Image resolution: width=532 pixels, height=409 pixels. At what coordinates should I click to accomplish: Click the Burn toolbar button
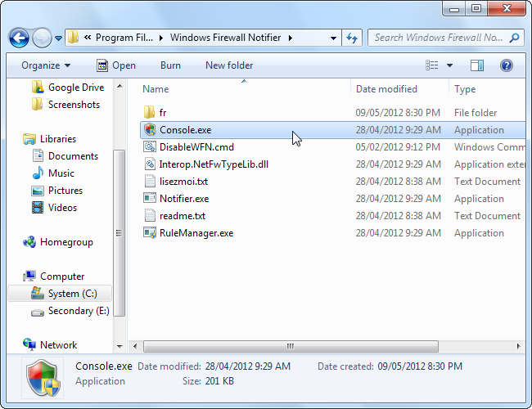tap(170, 65)
